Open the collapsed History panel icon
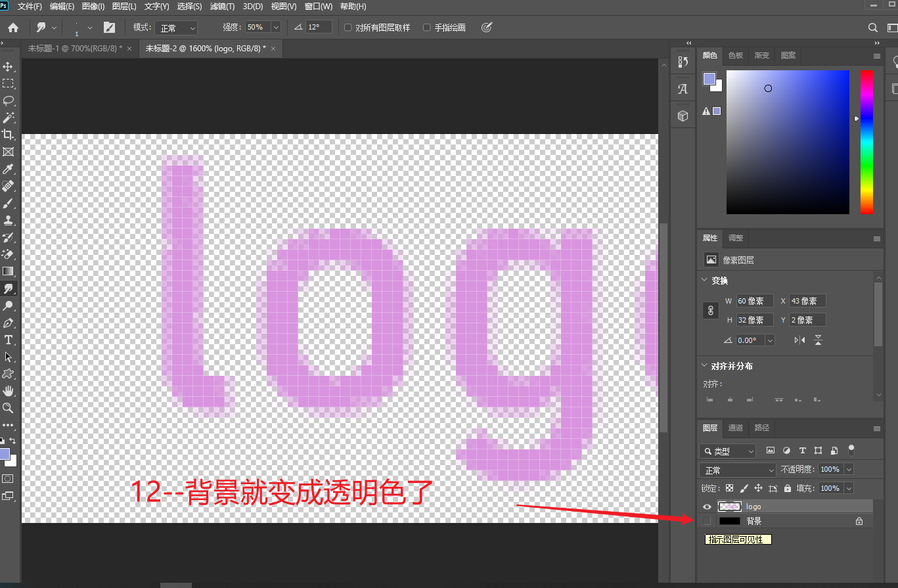This screenshot has width=898, height=588. click(683, 62)
